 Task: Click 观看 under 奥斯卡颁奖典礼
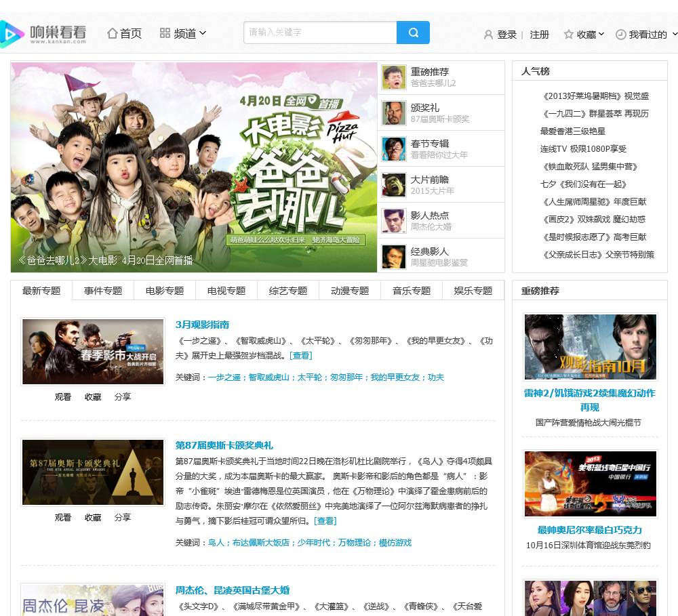[62, 518]
